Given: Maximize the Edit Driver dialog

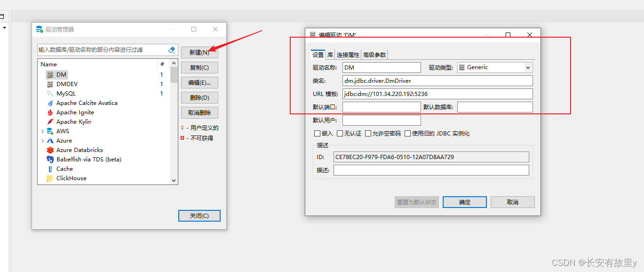Looking at the screenshot, I should tap(508, 35).
